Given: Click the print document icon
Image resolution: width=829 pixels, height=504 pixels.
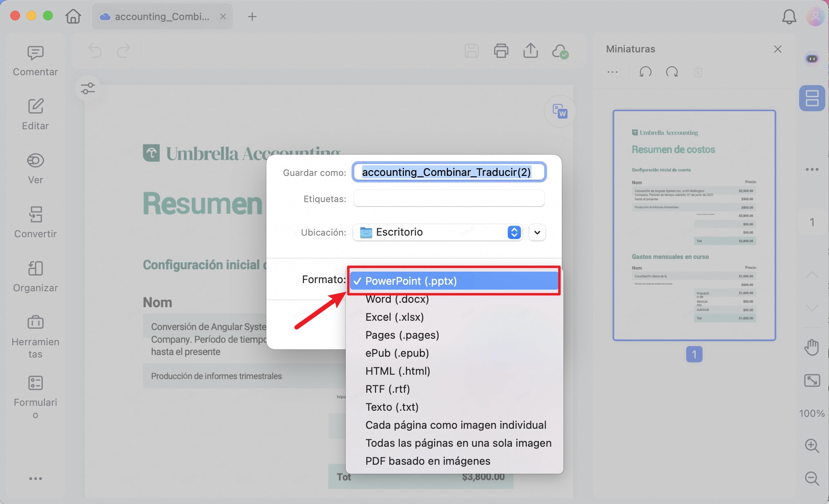Looking at the screenshot, I should [501, 51].
